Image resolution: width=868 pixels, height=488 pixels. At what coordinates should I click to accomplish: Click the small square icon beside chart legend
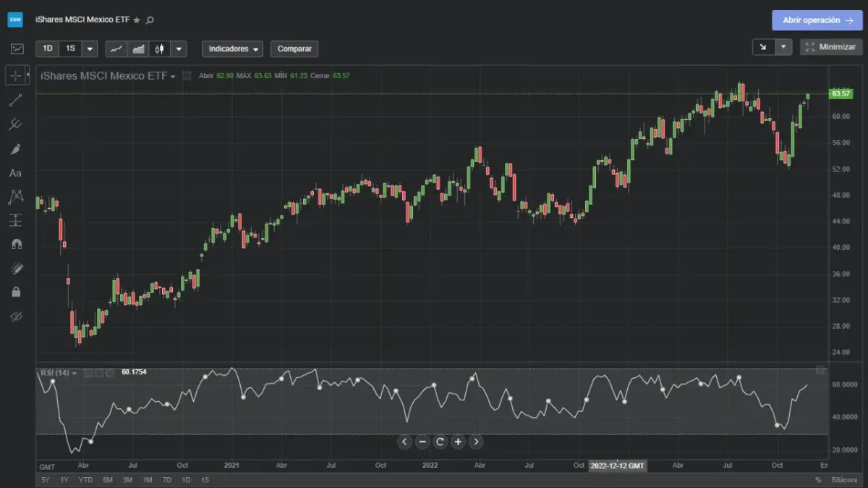[187, 75]
